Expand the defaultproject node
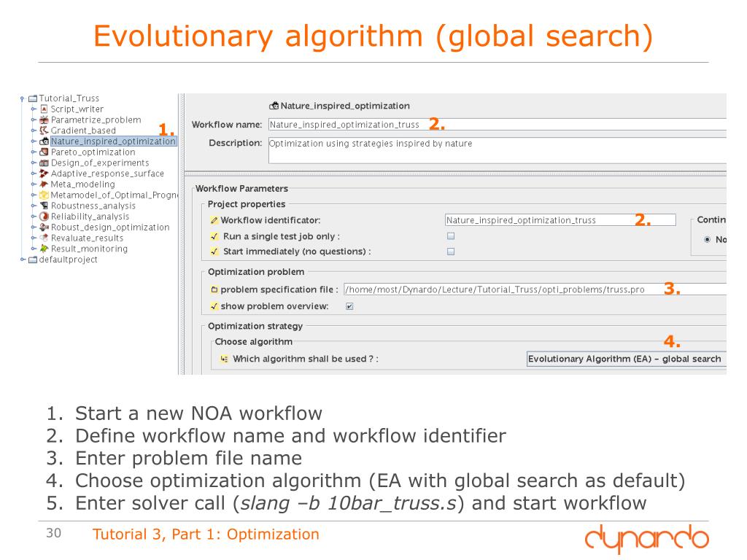This screenshot has width=747, height=560. [x=23, y=260]
